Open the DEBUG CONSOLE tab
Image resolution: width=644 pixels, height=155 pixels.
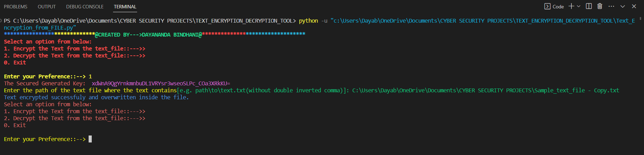85,7
